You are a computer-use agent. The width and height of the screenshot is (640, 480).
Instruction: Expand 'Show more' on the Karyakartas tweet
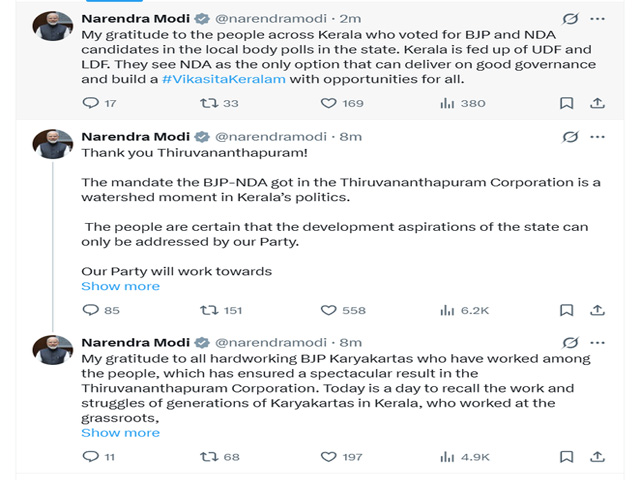[120, 433]
